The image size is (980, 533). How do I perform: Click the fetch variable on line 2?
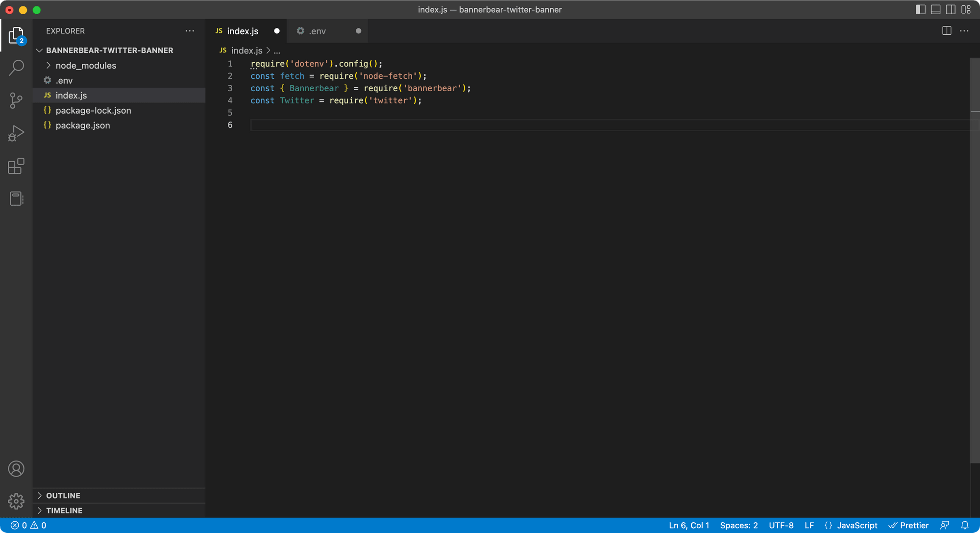(x=292, y=76)
